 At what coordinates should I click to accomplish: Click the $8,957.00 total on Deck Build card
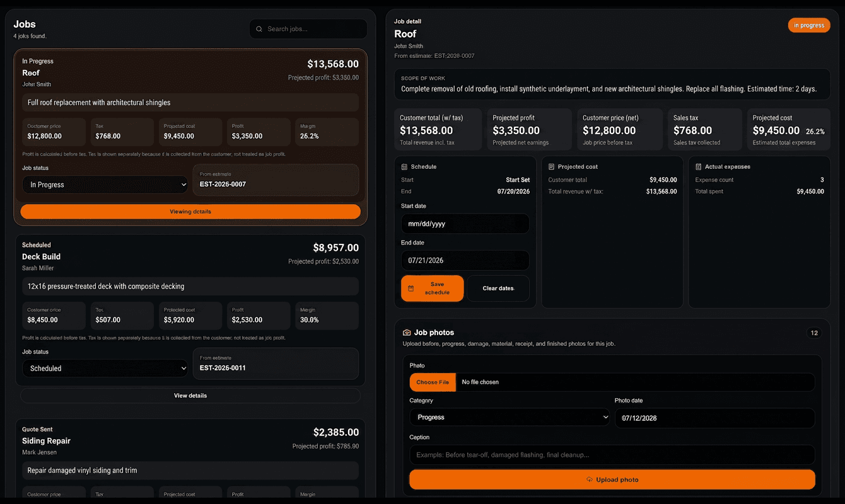pyautogui.click(x=336, y=248)
